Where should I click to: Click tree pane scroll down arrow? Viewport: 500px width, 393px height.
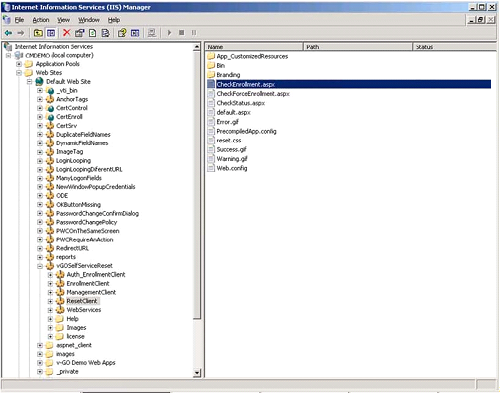pyautogui.click(x=197, y=373)
